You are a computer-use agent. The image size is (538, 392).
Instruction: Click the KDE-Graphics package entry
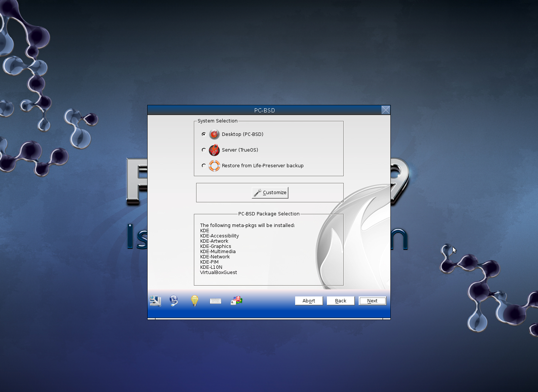(216, 246)
